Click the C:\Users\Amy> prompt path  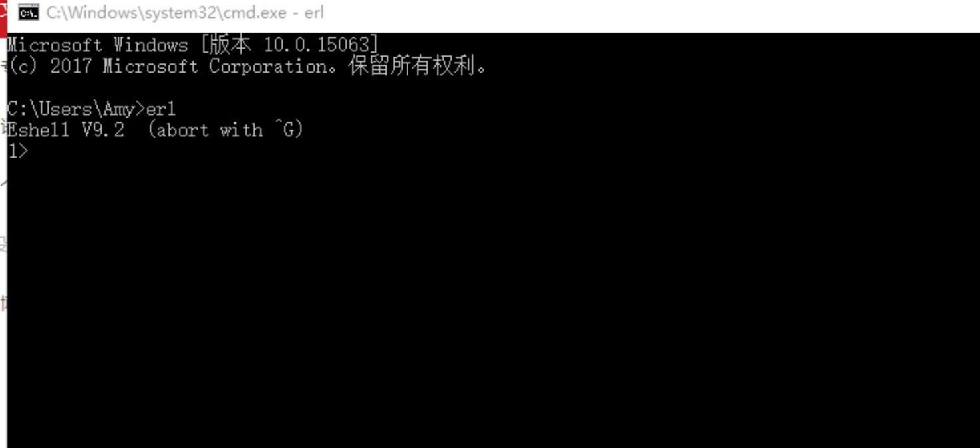pos(77,109)
